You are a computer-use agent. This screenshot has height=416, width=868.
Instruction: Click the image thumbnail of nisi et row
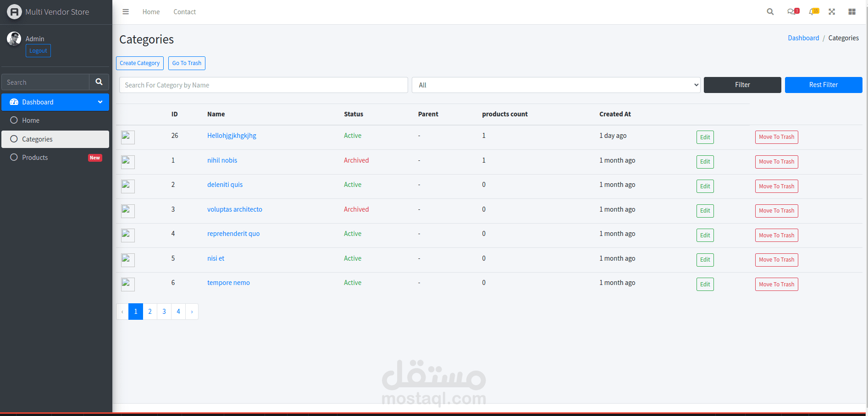pos(128,260)
